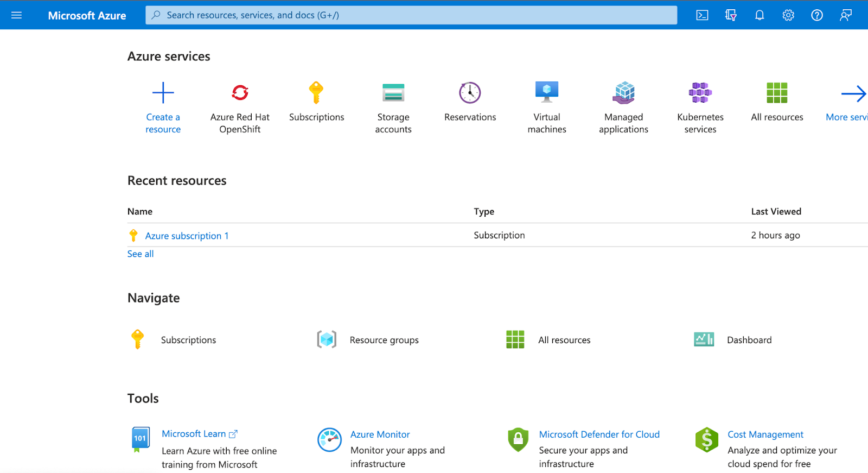
Task: Open the Help question mark icon
Action: point(816,15)
